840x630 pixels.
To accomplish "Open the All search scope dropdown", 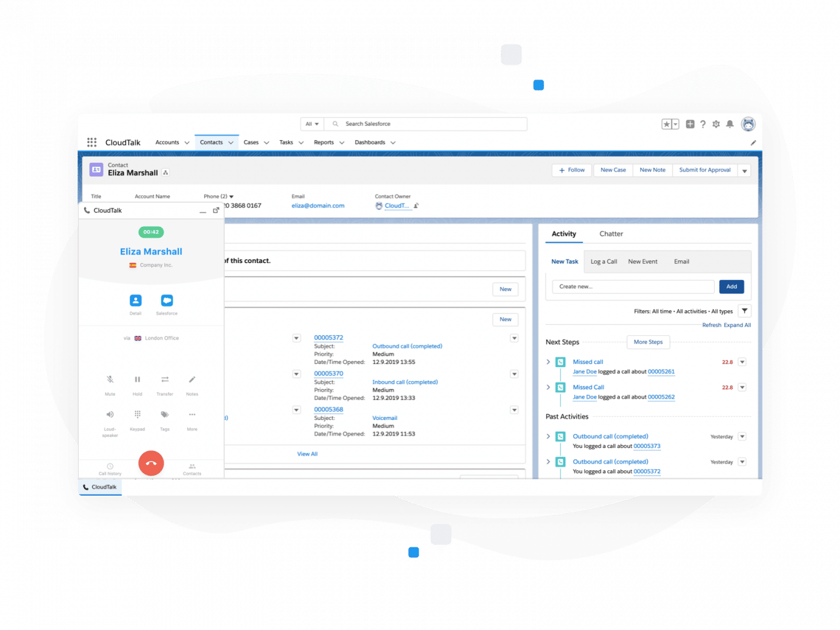I will coord(312,124).
